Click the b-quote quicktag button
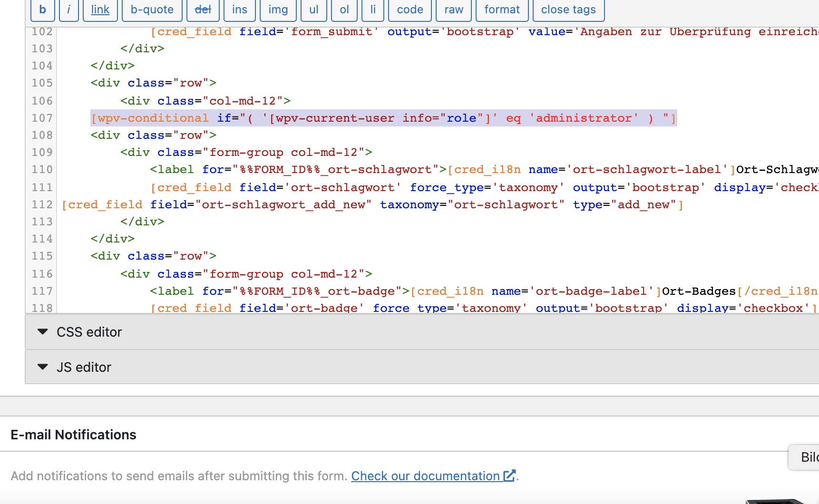 (152, 10)
